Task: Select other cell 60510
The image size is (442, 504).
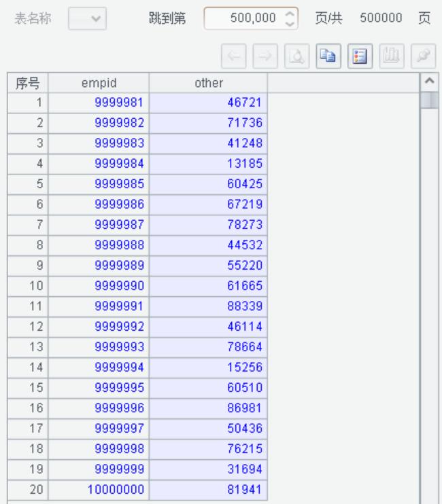Action: coord(209,388)
